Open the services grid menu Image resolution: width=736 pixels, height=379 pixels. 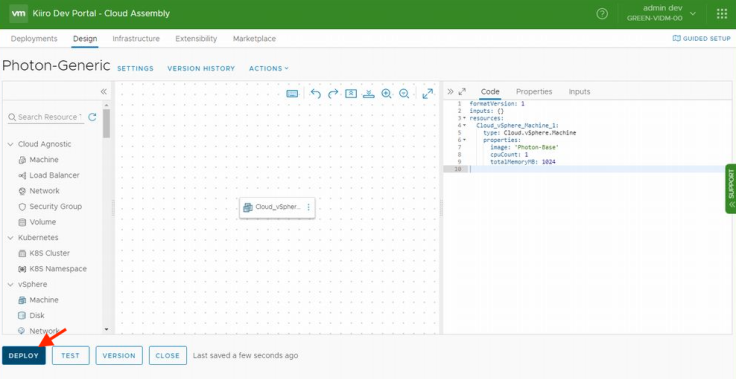pyautogui.click(x=722, y=14)
